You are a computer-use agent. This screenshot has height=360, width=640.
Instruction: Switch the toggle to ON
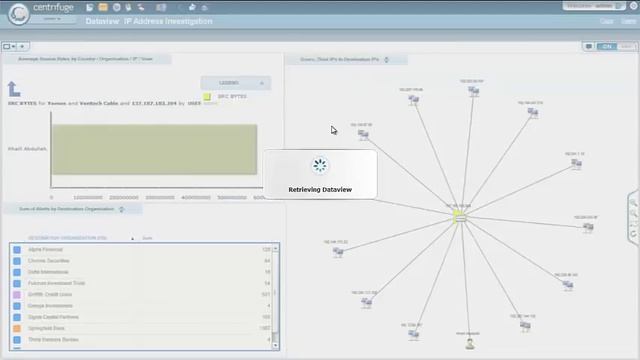(607, 47)
